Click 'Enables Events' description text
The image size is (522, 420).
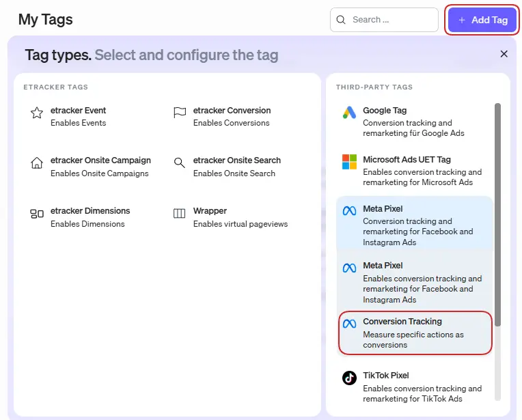pos(79,123)
